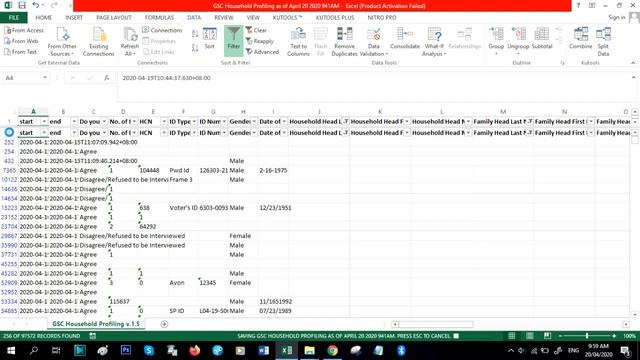
Task: Open Word from taskbar
Action: coord(264,351)
